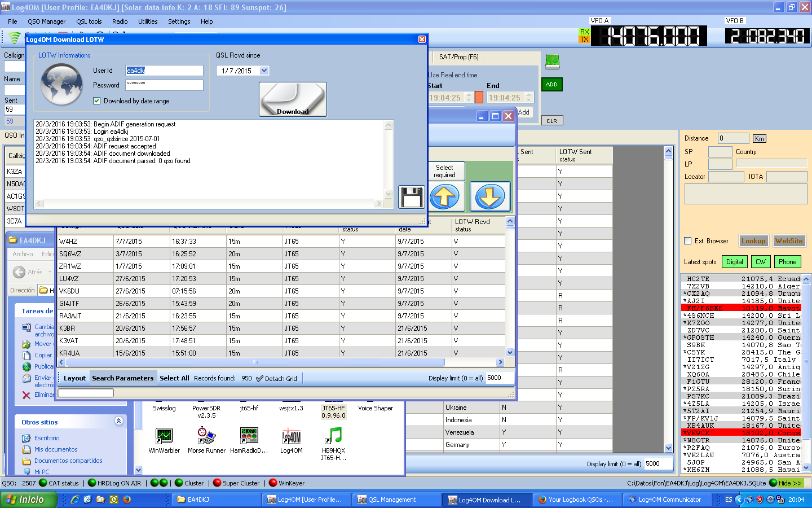Screen dimensions: 812x508
Task: Switch to Search Parameters tab
Action: coord(123,378)
